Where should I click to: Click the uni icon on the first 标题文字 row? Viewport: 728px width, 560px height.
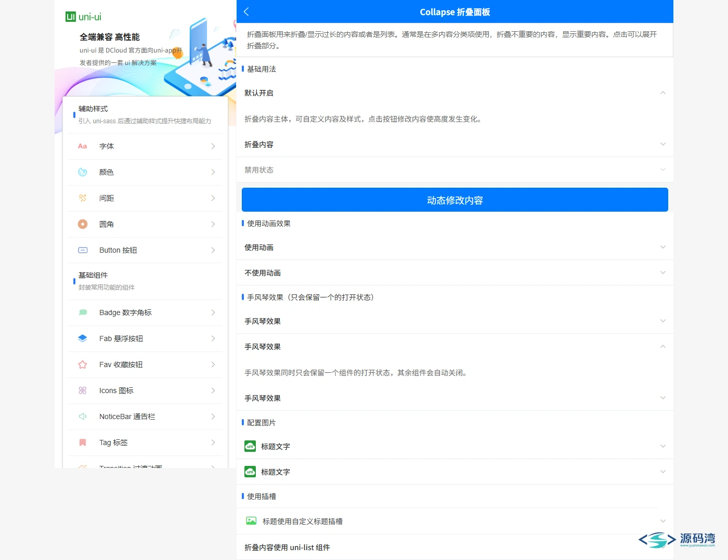250,446
